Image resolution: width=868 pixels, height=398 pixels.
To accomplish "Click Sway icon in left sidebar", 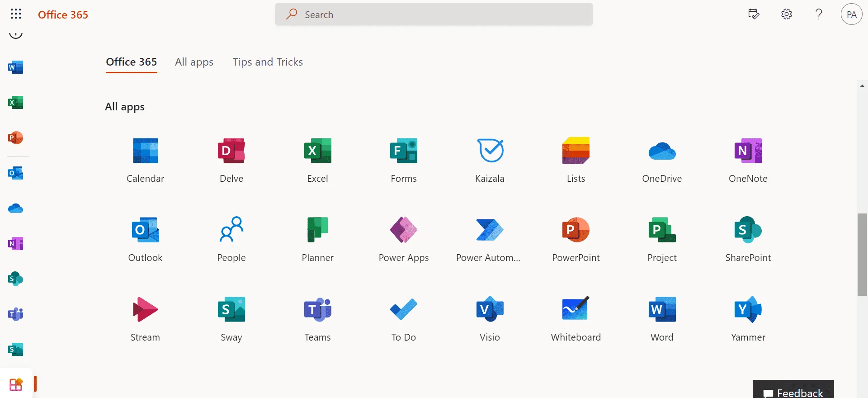I will coord(16,350).
